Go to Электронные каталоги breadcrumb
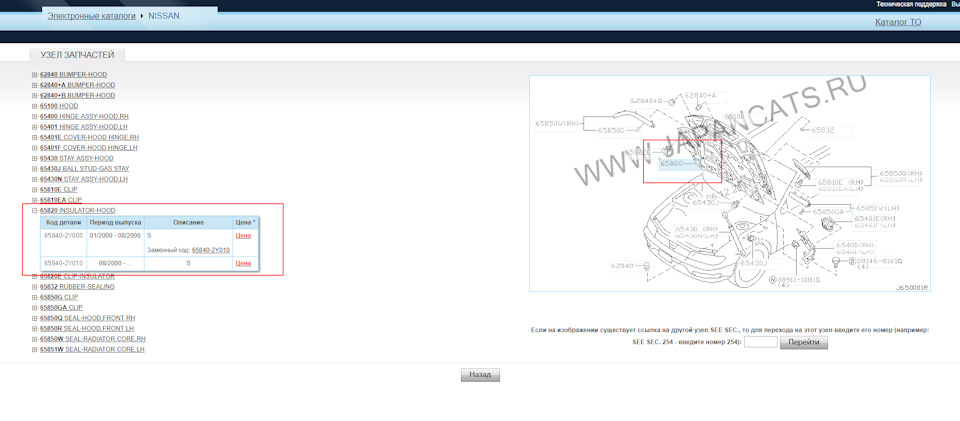Viewport: 960px width, 421px height. 91,16
